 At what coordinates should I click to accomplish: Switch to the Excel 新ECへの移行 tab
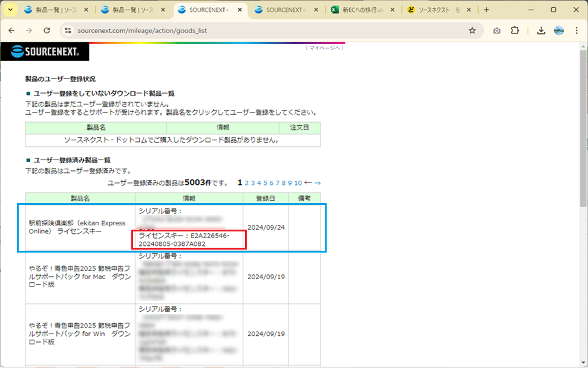(363, 10)
